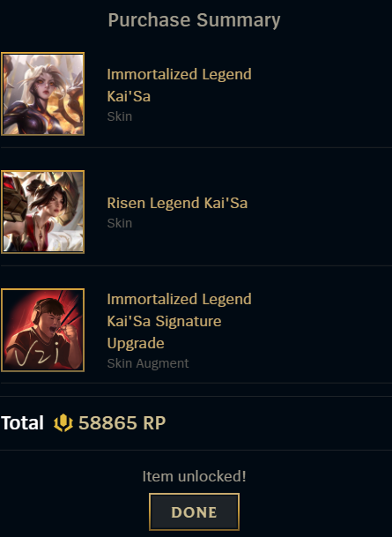
Task: Click the "Total" label
Action: point(23,422)
